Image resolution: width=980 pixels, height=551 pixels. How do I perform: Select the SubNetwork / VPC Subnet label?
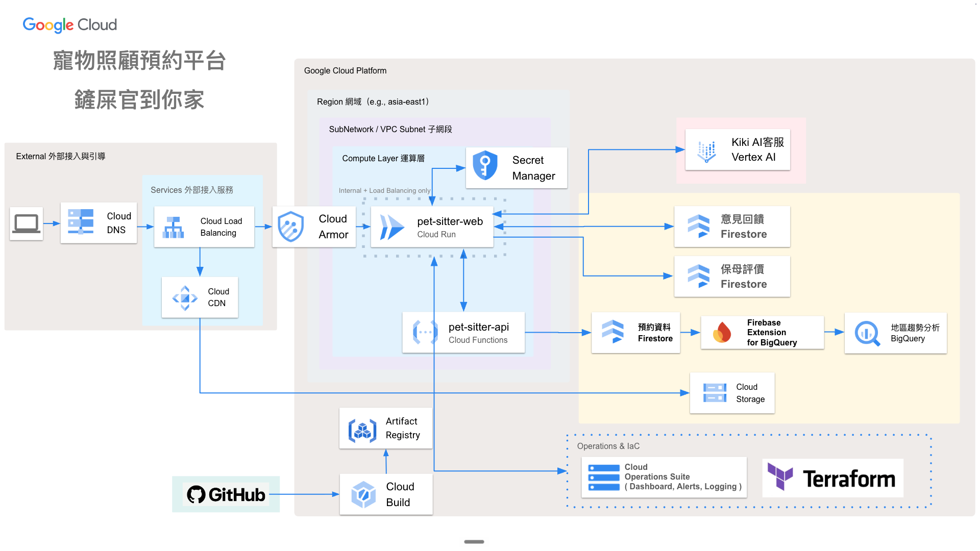(x=390, y=129)
